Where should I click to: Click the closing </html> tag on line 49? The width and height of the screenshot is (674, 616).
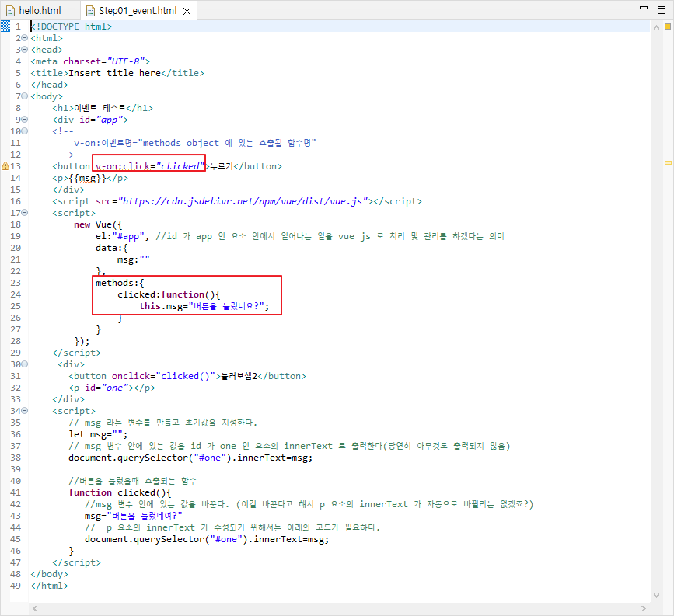[x=50, y=586]
